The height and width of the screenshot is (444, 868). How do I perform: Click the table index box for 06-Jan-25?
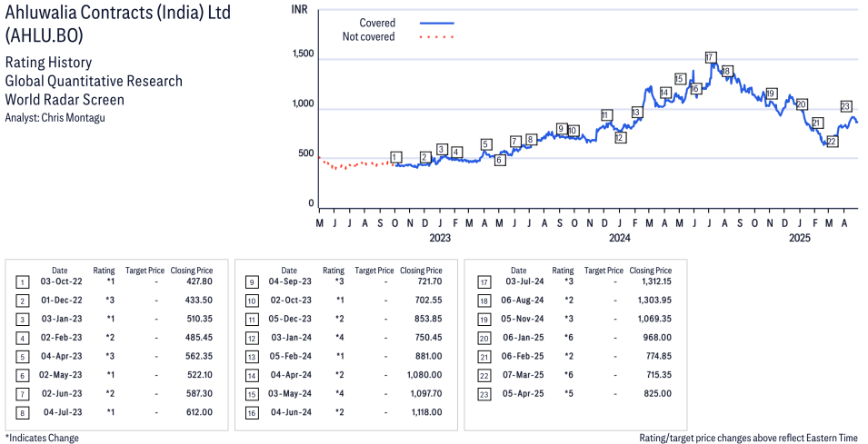click(x=484, y=339)
